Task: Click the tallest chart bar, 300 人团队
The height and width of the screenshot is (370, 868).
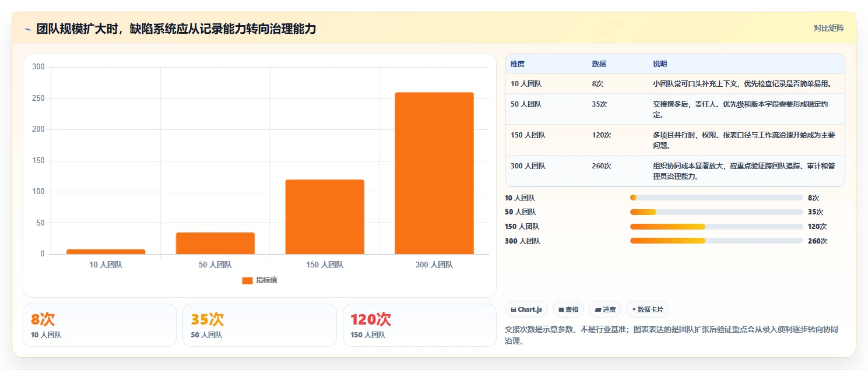Action: (x=434, y=173)
